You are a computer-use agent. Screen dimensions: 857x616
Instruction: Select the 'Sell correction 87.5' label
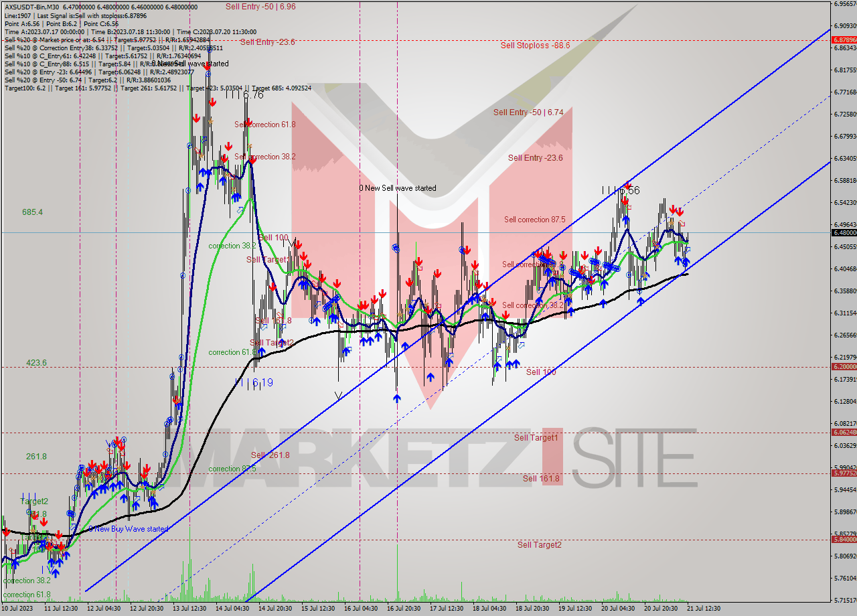[x=534, y=219]
